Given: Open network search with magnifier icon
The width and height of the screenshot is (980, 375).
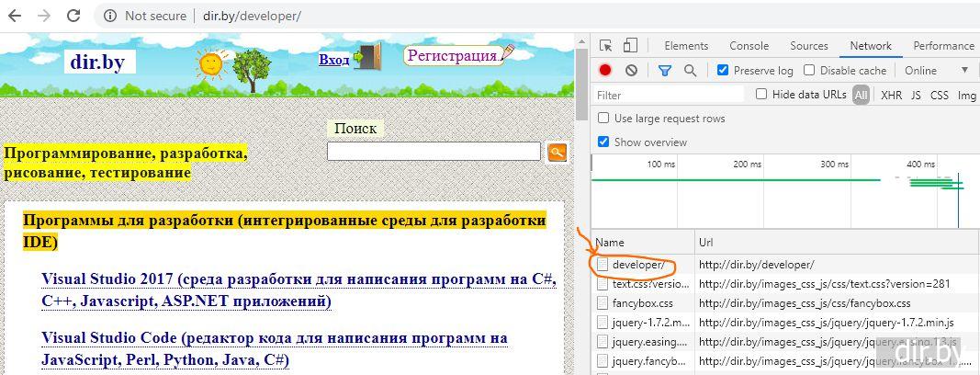Looking at the screenshot, I should (x=690, y=71).
